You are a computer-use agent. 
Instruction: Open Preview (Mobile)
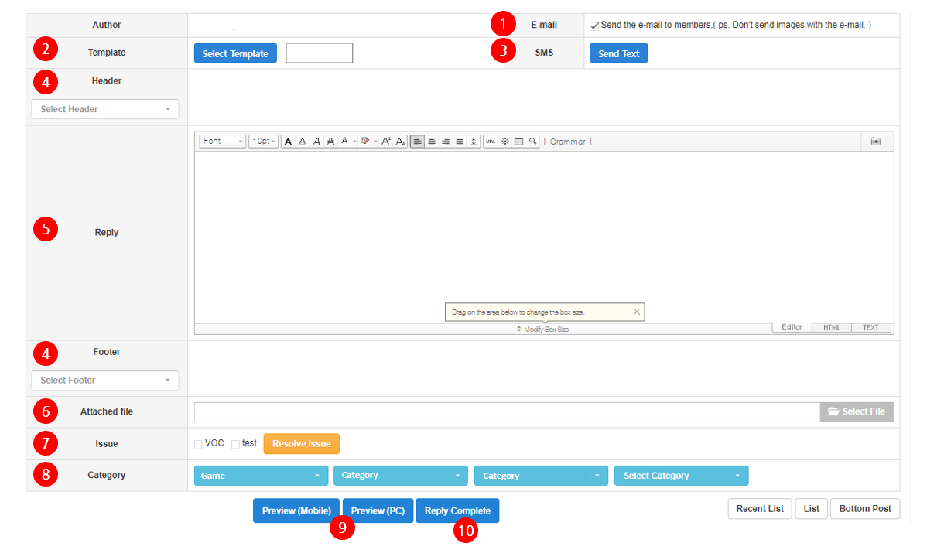pos(296,510)
